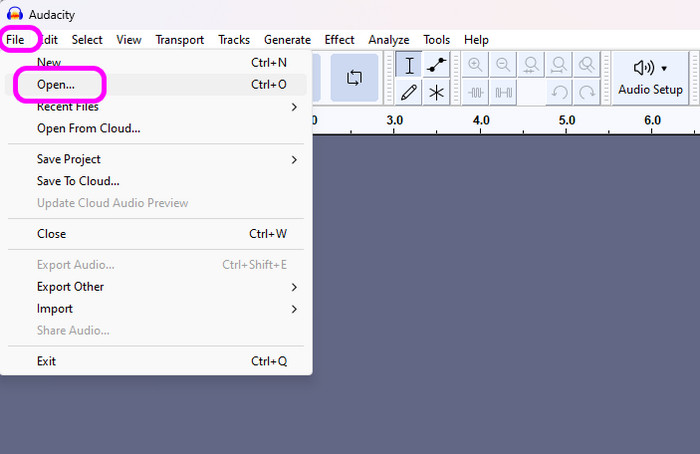This screenshot has height=454, width=700.
Task: Expand the Export Other submenu
Action: (x=156, y=287)
